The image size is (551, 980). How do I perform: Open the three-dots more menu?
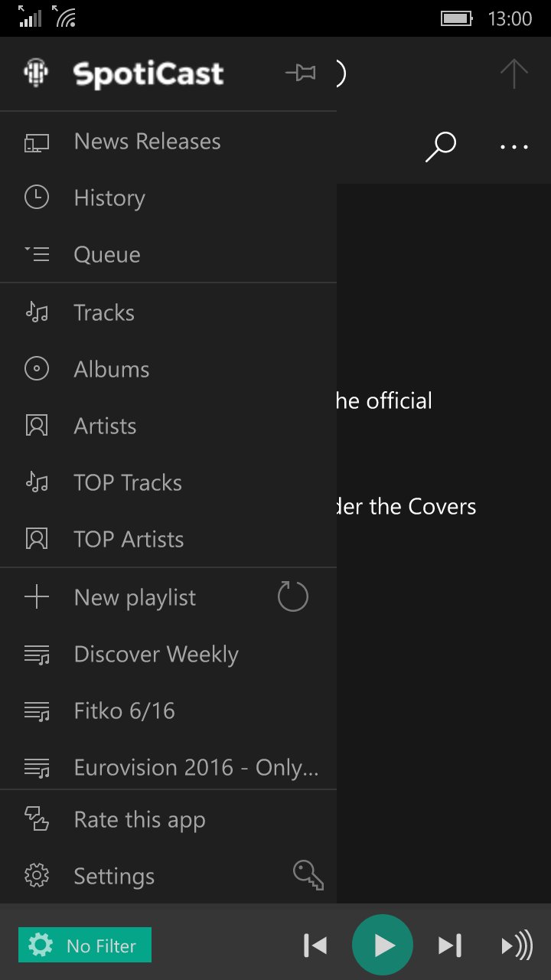pos(514,147)
